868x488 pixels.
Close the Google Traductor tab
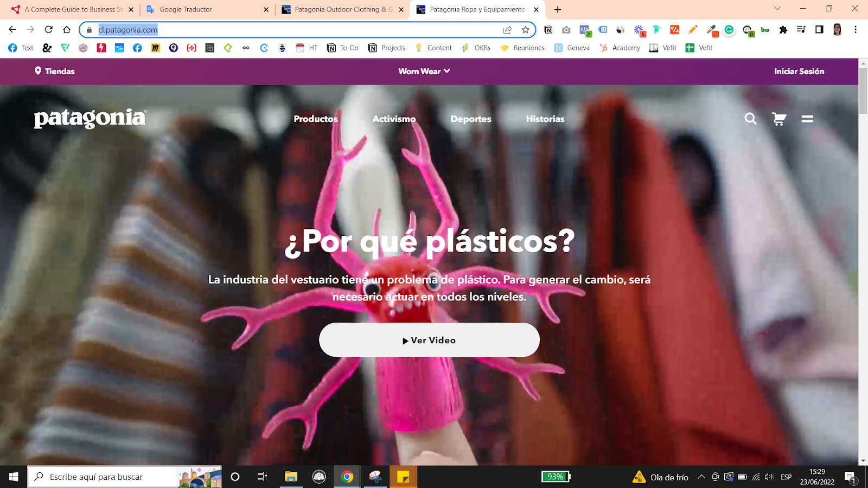tap(266, 9)
